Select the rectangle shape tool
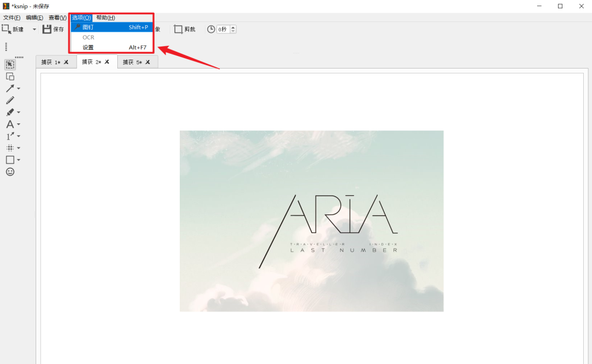 pyautogui.click(x=10, y=160)
